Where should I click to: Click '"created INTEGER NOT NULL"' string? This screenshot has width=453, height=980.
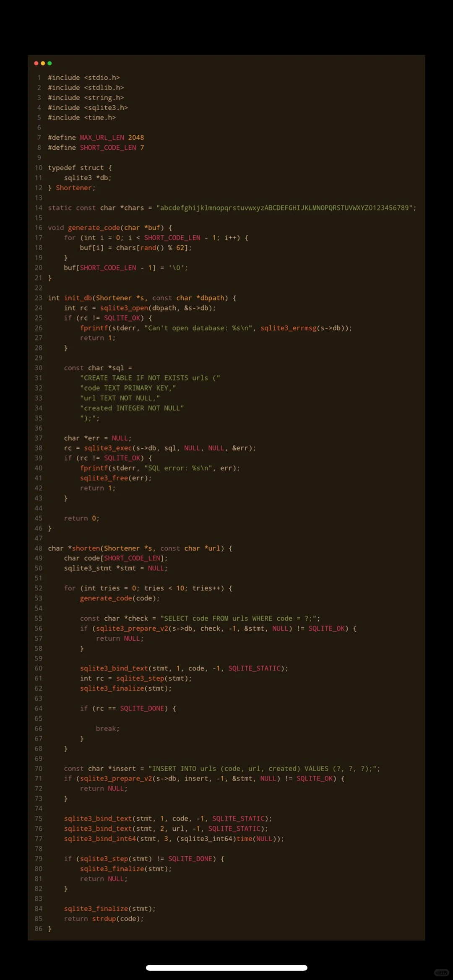click(x=132, y=408)
